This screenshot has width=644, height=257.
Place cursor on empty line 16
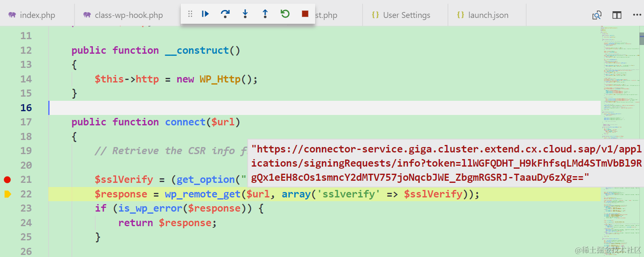click(x=325, y=107)
